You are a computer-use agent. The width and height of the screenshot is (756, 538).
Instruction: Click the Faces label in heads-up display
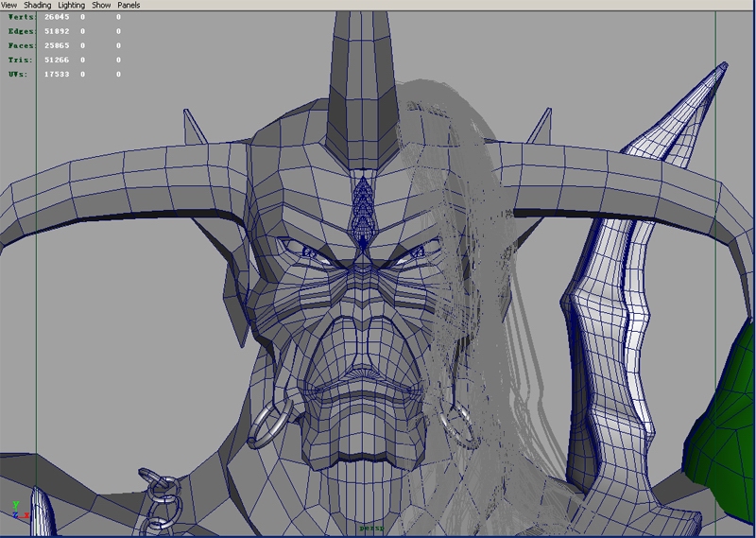[x=22, y=45]
